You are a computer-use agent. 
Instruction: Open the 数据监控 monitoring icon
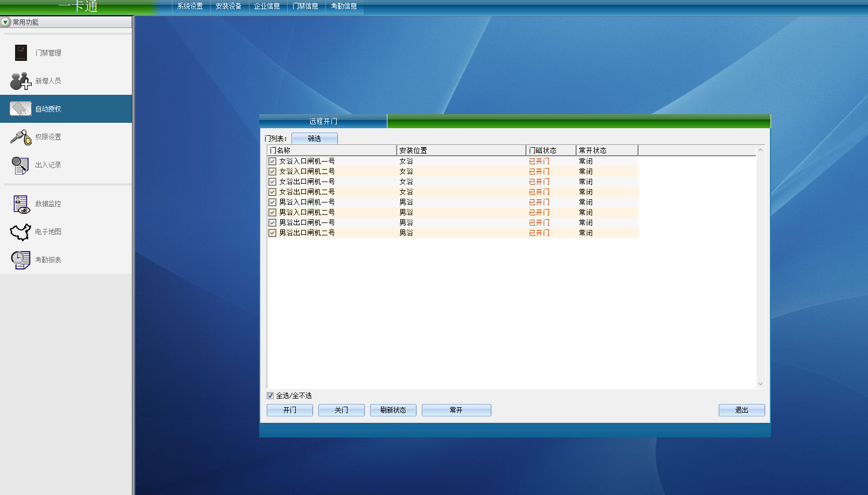click(x=20, y=204)
